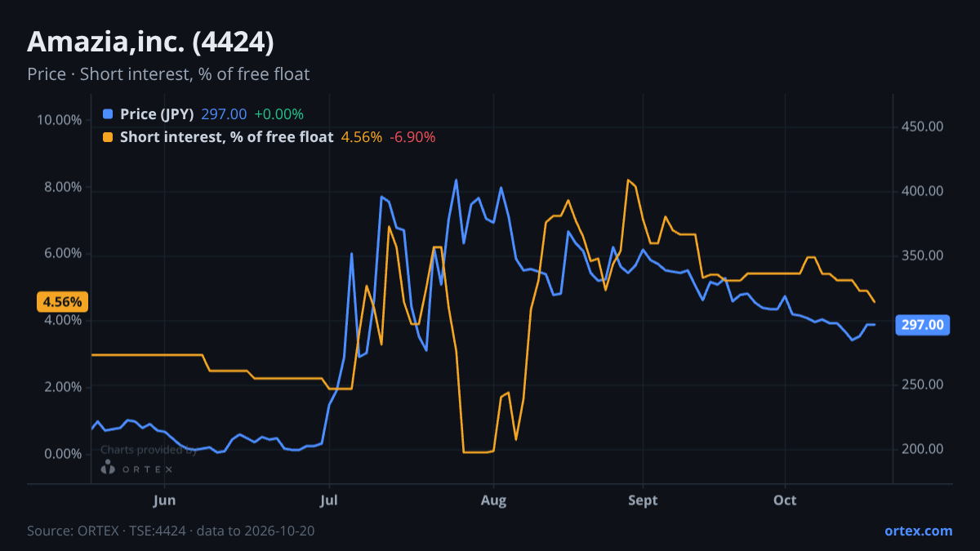Viewport: 980px width, 551px height.
Task: Click the 2.00% left axis label
Action: pos(63,387)
